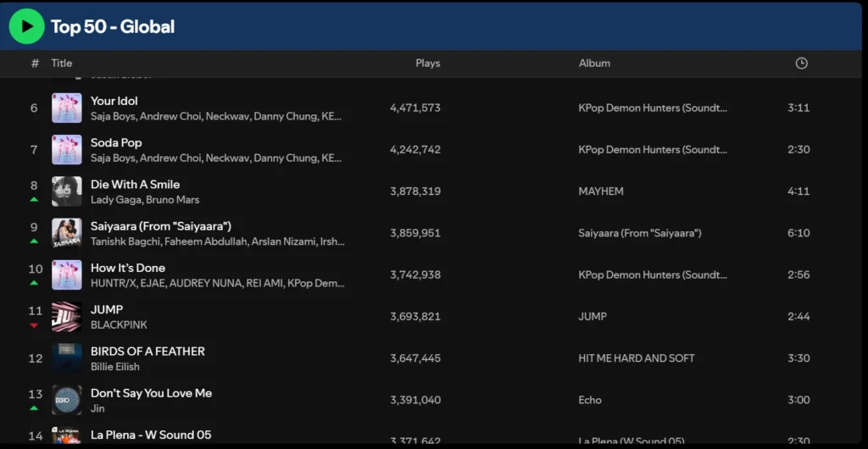Open the JUMP song title

coord(107,310)
